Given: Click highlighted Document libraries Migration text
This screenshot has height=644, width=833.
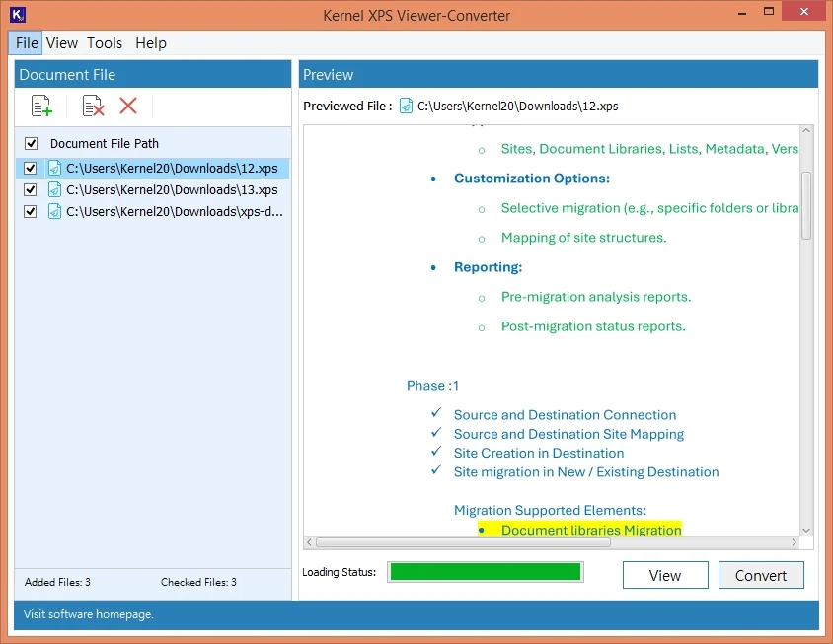Looking at the screenshot, I should (x=591, y=530).
